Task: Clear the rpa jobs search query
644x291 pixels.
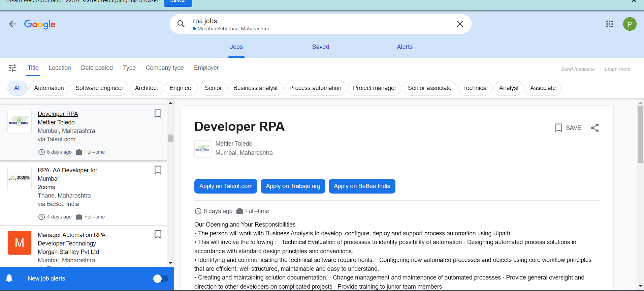Action: pyautogui.click(x=460, y=24)
